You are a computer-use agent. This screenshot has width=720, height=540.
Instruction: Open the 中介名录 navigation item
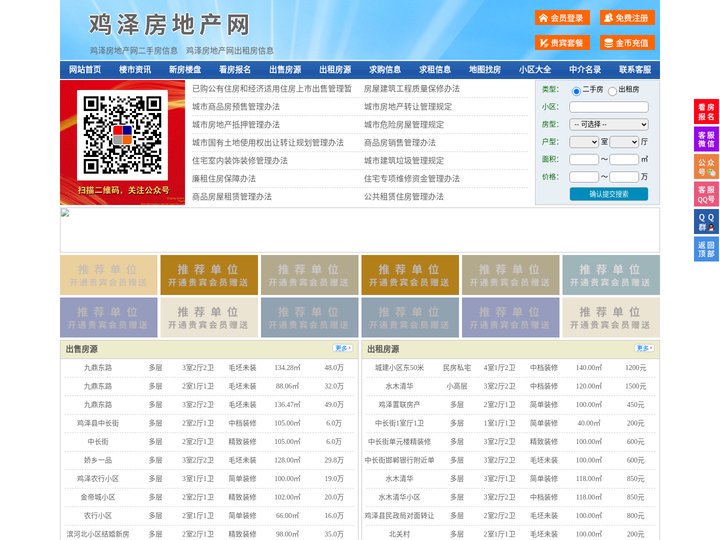pyautogui.click(x=585, y=70)
